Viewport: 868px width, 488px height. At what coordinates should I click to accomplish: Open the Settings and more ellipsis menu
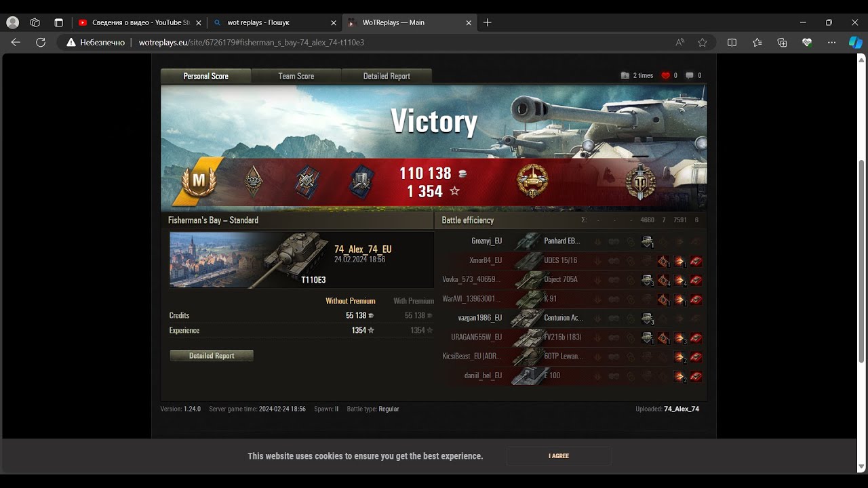click(x=832, y=42)
